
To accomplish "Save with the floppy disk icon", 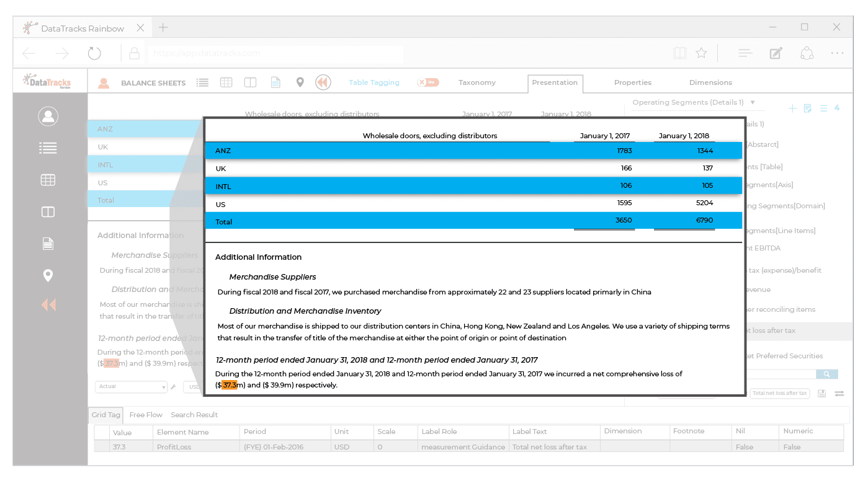I will click(821, 394).
